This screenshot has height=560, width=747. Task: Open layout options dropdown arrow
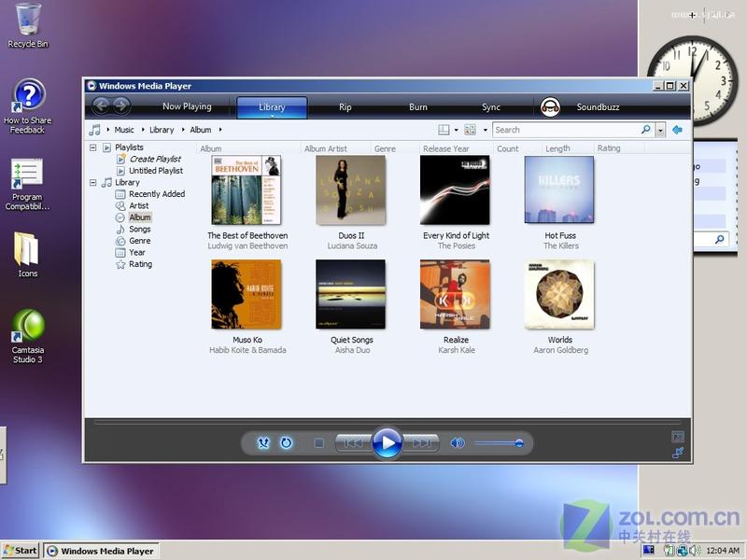click(456, 130)
